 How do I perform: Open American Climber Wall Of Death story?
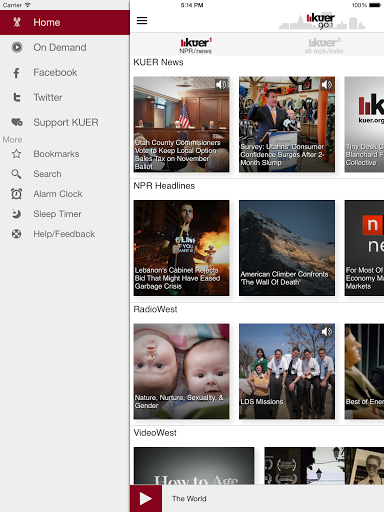(x=287, y=248)
